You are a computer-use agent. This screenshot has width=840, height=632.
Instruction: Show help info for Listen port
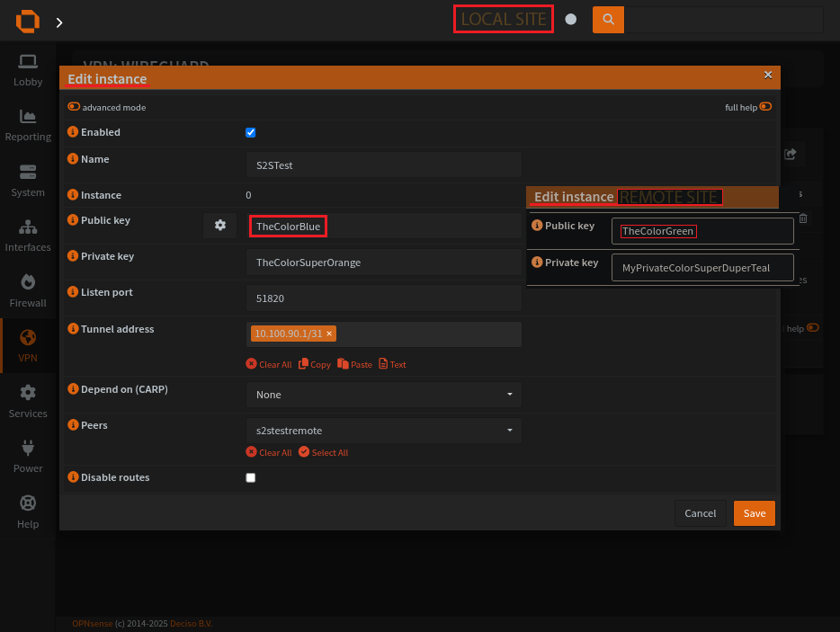(x=73, y=291)
